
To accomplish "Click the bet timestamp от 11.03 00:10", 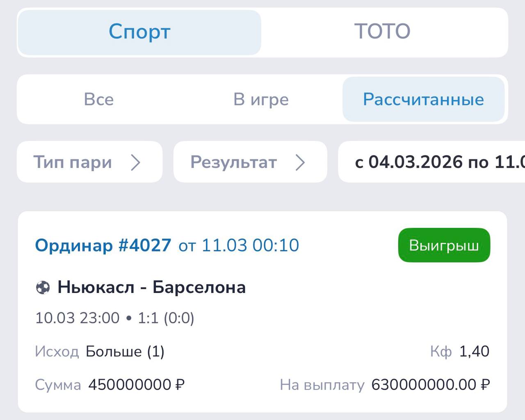I will (x=239, y=245).
